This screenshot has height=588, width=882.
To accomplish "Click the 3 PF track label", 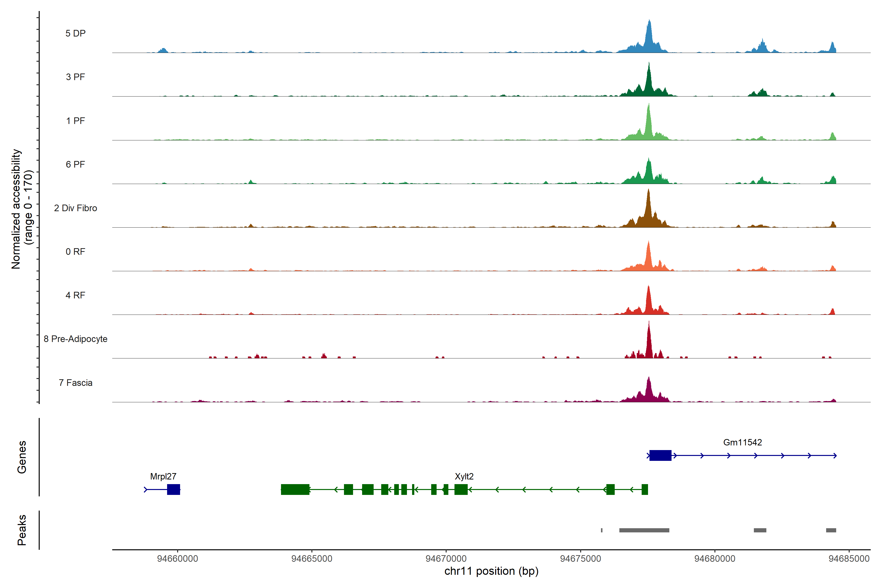I will click(75, 77).
